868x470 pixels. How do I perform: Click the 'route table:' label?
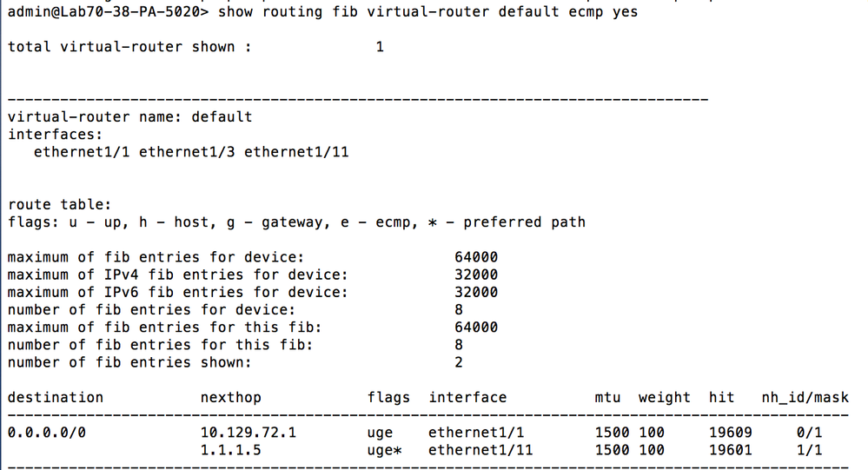(60, 205)
